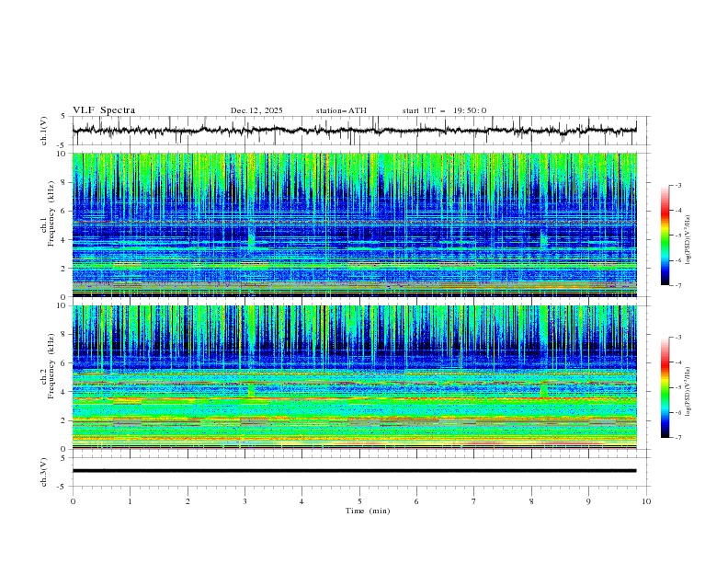Click the ch.1 Frequency (kHz) axis label
This screenshot has height=563, width=728.
[x=48, y=213]
